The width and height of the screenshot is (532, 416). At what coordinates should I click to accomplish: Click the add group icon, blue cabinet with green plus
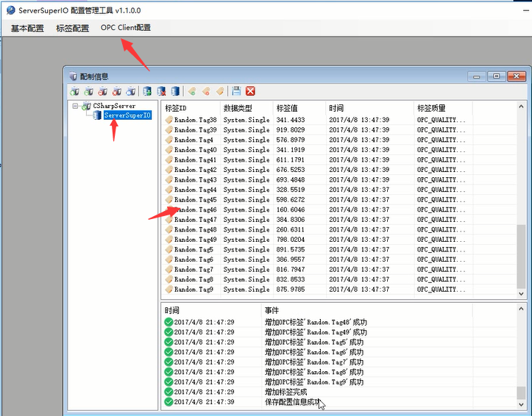[x=147, y=91]
